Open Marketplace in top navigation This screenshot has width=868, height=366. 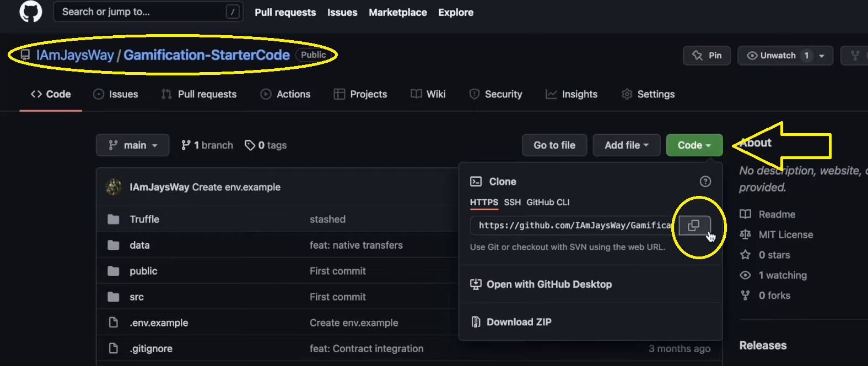click(398, 12)
